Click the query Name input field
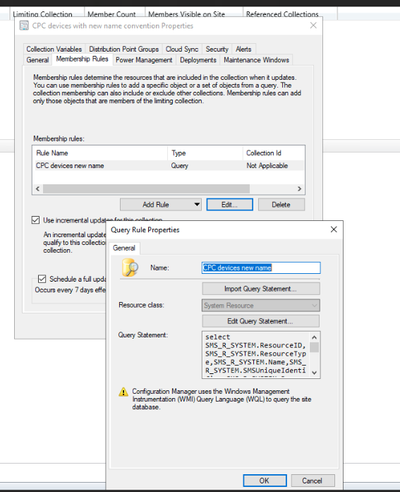Screen dimensions: 400x492 [261, 268]
